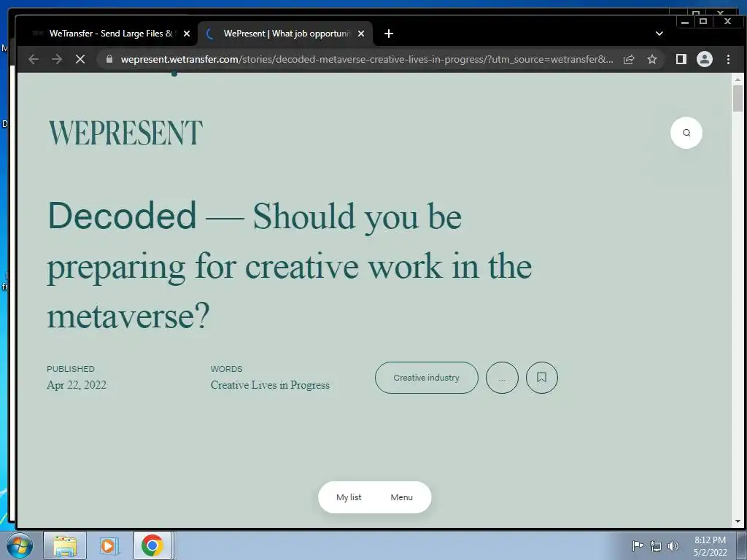Open network status tray icon
747x560 pixels.
[656, 546]
